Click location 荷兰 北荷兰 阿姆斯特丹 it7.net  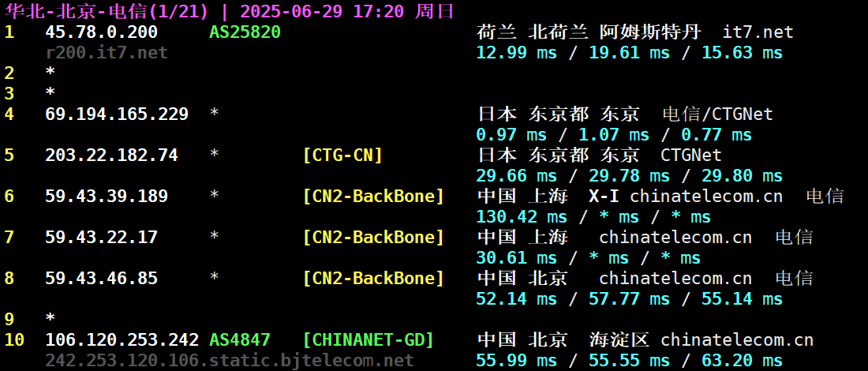click(x=635, y=32)
